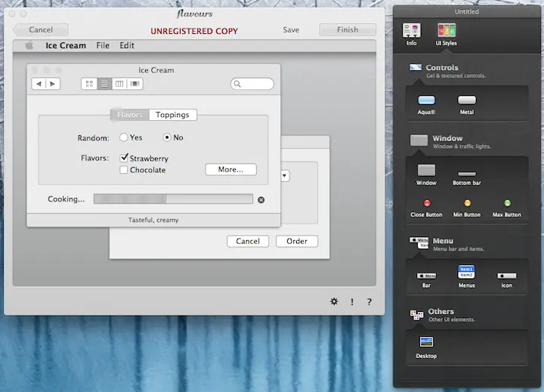Check the Chocolate checkbox

tap(123, 170)
